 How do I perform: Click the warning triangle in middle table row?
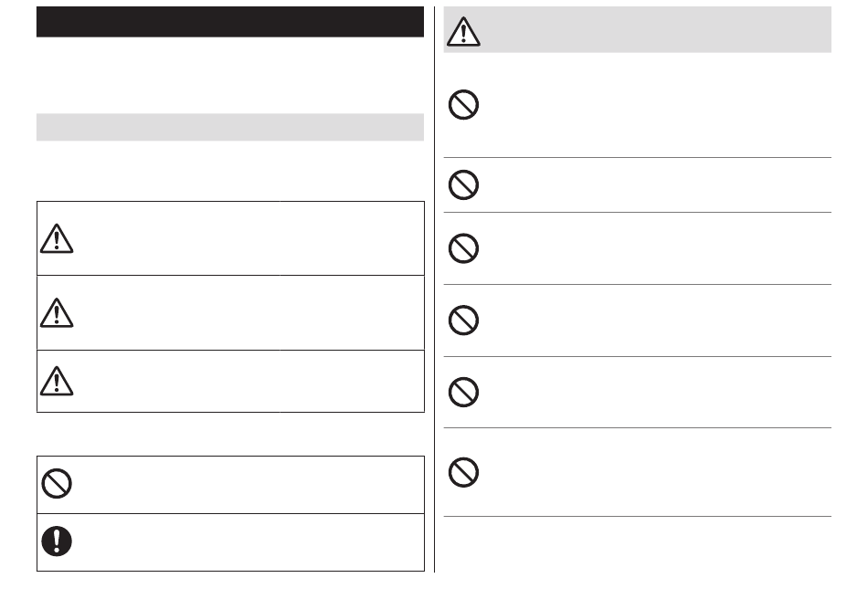coord(57,312)
